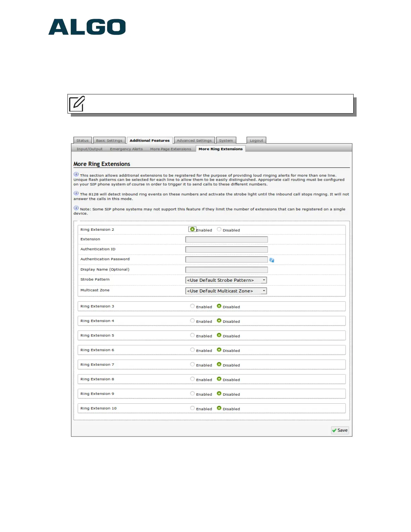Switch to the Advanced Settings tab
Image resolution: width=411 pixels, height=532 pixels.
pyautogui.click(x=194, y=141)
